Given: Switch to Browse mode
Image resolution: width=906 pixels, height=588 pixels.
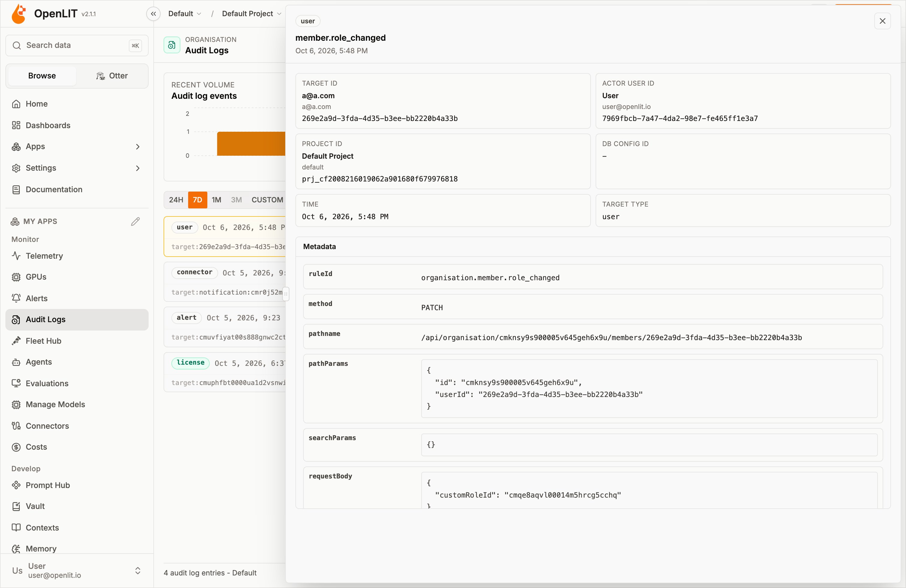Looking at the screenshot, I should pos(42,76).
